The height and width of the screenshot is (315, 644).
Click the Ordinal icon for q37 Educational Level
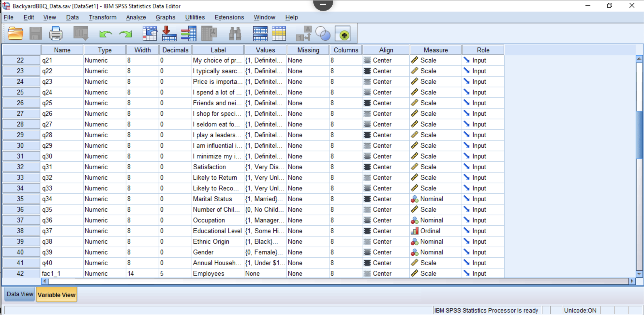[414, 231]
